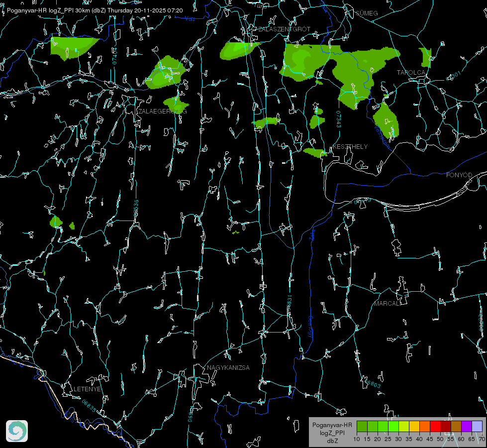Click the legend scale value 30

pyautogui.click(x=398, y=440)
